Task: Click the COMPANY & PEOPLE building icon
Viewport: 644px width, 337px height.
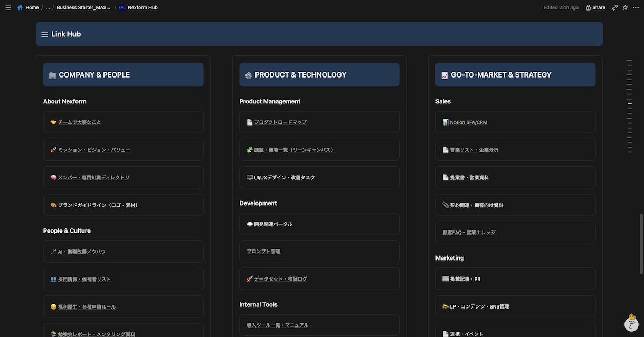Action: (52, 75)
